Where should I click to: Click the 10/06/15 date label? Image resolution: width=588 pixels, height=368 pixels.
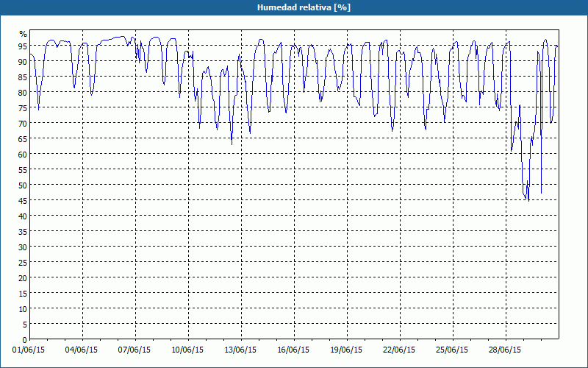(x=187, y=350)
